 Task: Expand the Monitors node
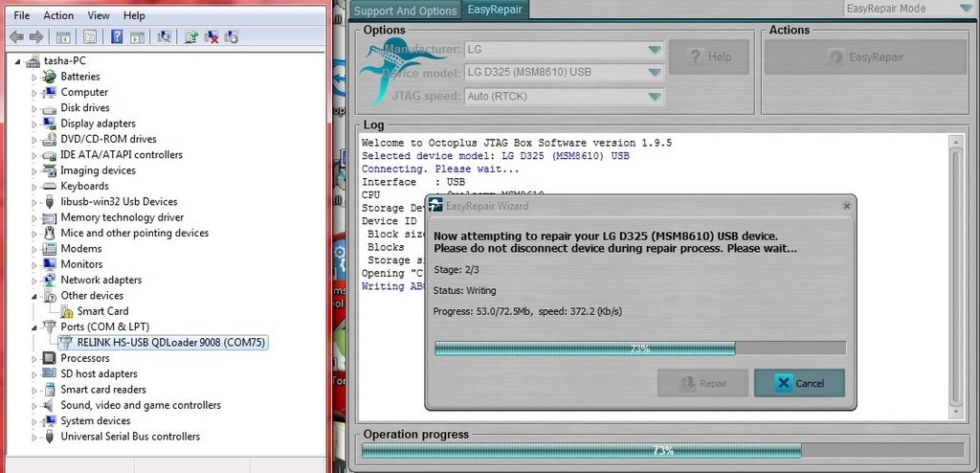tap(34, 264)
